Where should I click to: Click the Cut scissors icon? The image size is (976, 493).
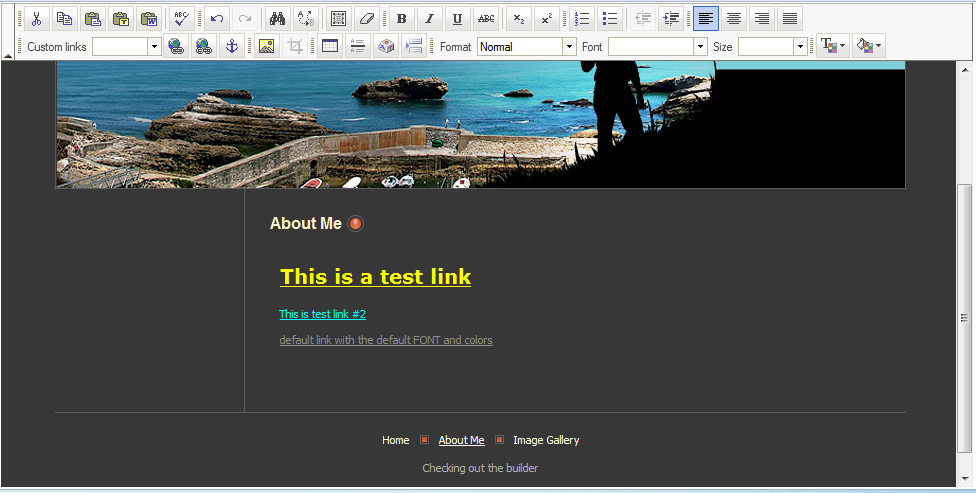36,18
